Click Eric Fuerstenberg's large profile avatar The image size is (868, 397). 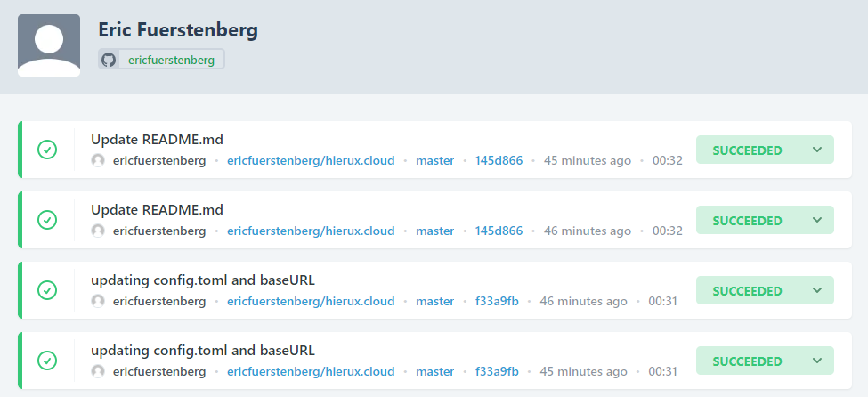49,45
